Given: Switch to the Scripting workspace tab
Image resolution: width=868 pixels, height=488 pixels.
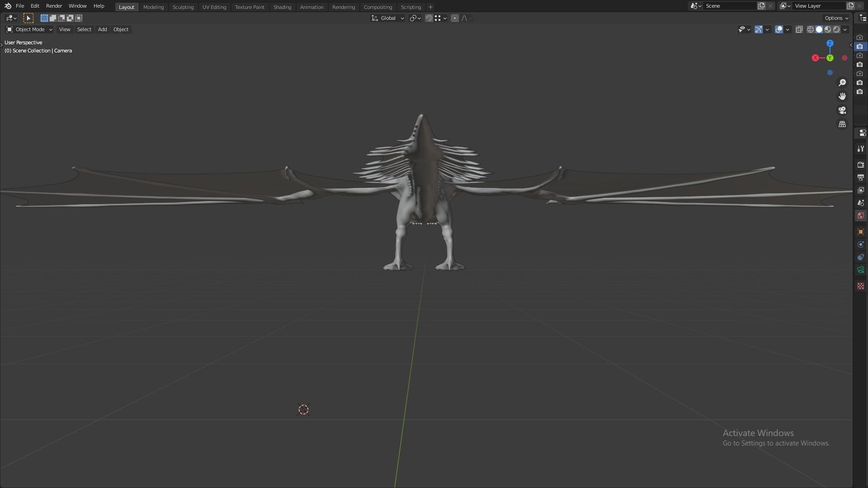Looking at the screenshot, I should pyautogui.click(x=411, y=7).
